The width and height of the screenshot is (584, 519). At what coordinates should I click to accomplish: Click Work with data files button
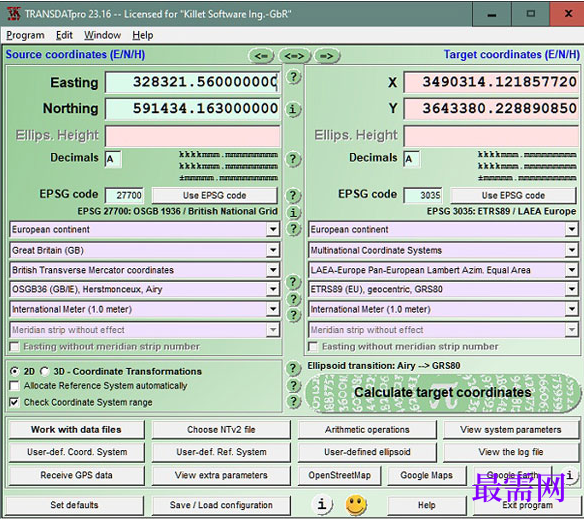click(x=76, y=430)
